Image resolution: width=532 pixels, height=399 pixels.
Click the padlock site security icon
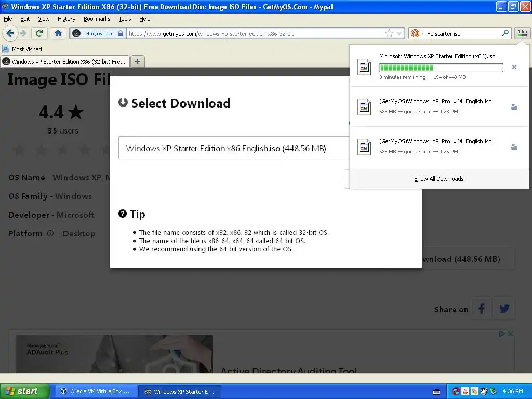click(121, 33)
